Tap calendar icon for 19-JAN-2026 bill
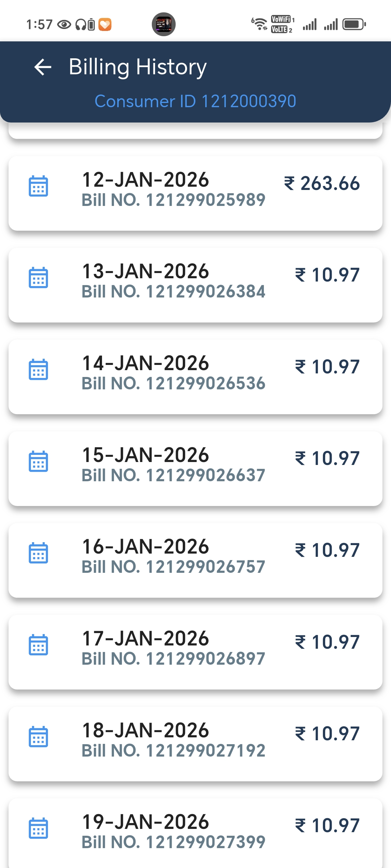Viewport: 391px width, 868px height. coord(38,828)
